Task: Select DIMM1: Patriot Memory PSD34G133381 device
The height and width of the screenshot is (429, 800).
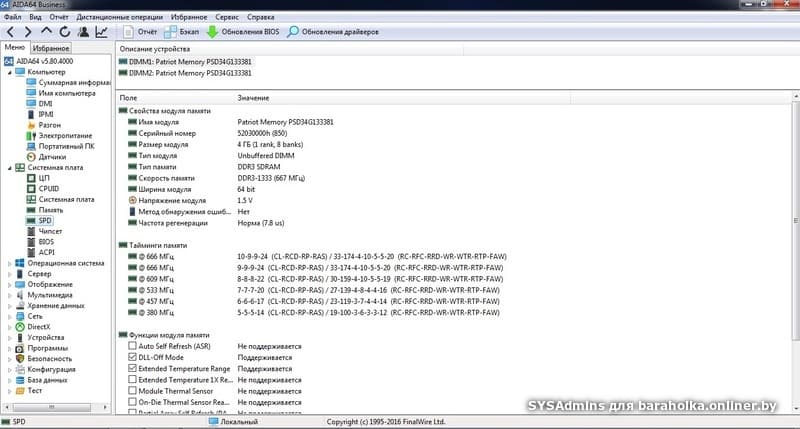Action: coord(185,62)
